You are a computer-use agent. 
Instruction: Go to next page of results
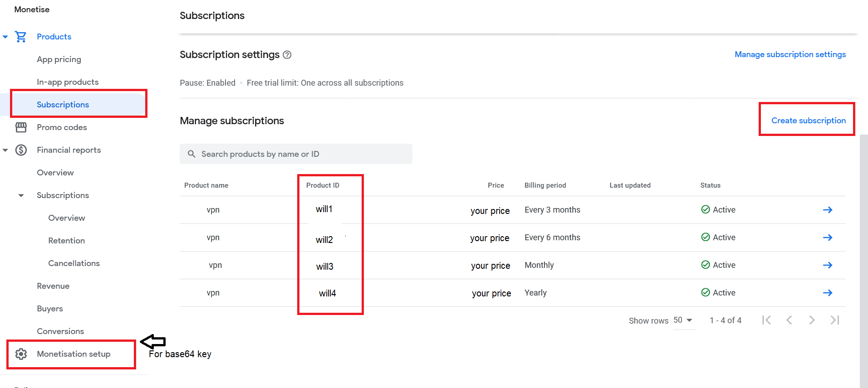pos(812,320)
